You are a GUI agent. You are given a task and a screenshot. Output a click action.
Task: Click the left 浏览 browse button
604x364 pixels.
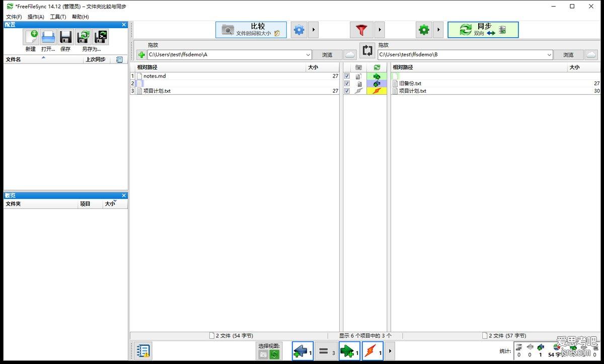tap(327, 55)
